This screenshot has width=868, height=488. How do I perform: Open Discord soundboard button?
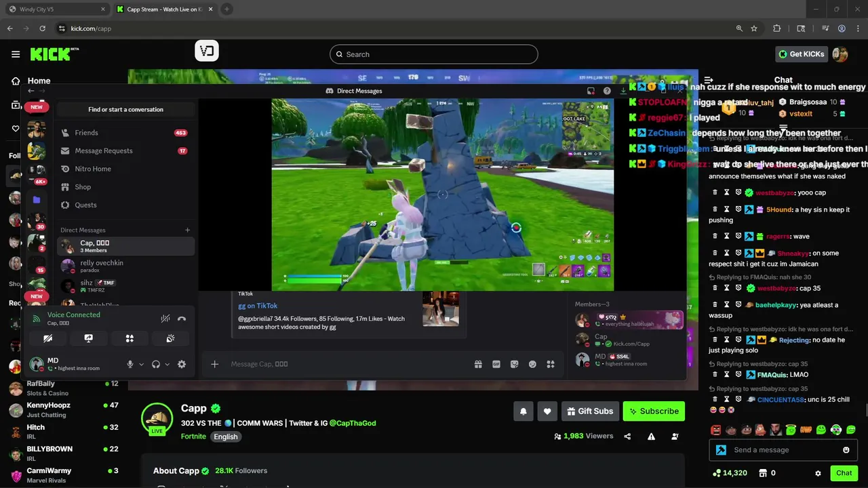170,338
